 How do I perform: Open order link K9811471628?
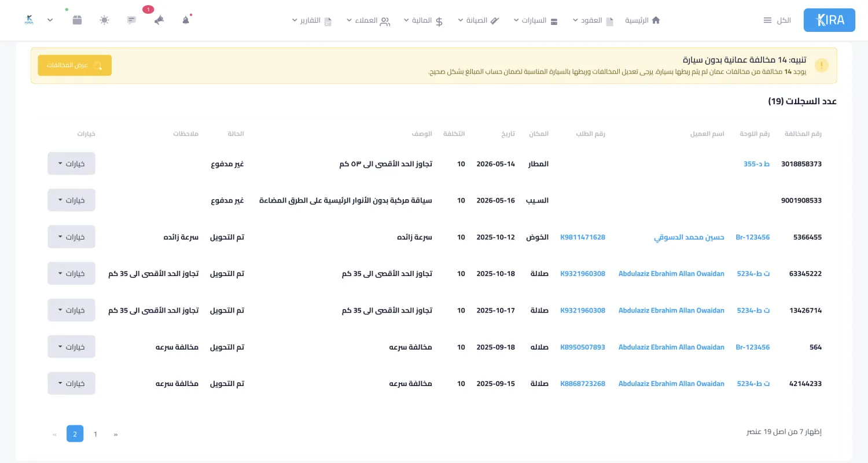[x=583, y=237]
